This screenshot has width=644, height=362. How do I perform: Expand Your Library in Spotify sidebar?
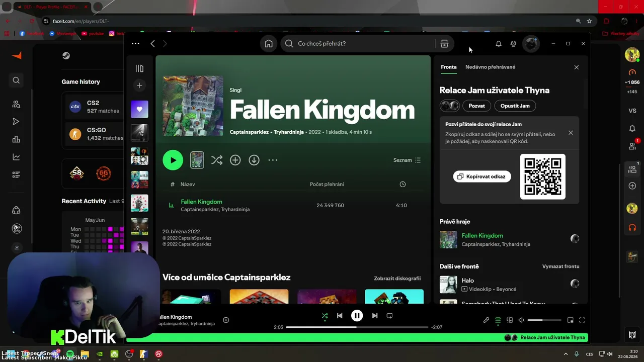[x=139, y=68]
